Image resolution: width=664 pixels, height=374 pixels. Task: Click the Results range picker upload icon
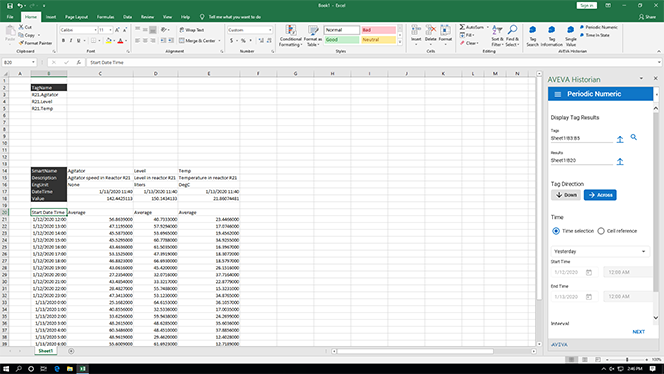pyautogui.click(x=620, y=161)
